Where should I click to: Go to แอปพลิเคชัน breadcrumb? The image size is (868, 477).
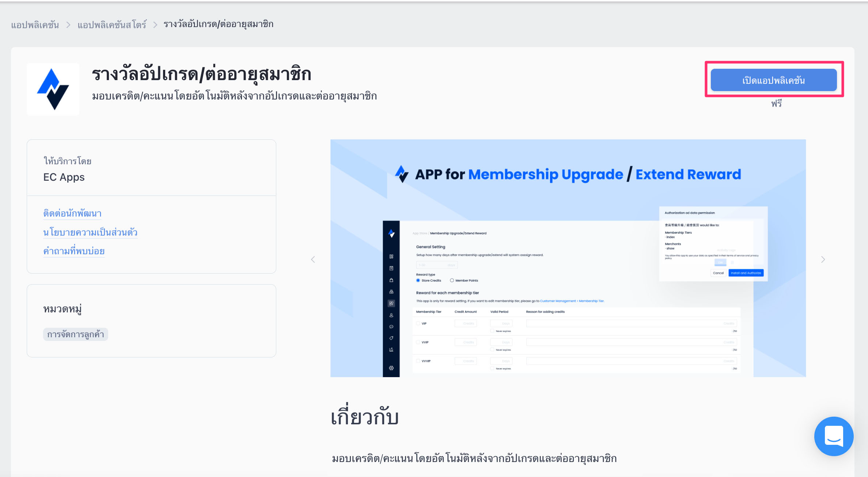pyautogui.click(x=35, y=25)
